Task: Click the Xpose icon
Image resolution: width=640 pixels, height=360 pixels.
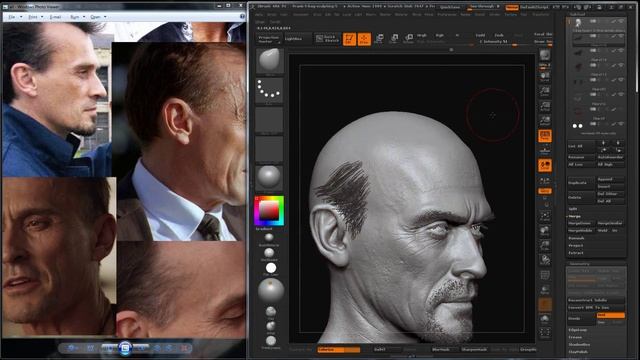Action: (544, 333)
